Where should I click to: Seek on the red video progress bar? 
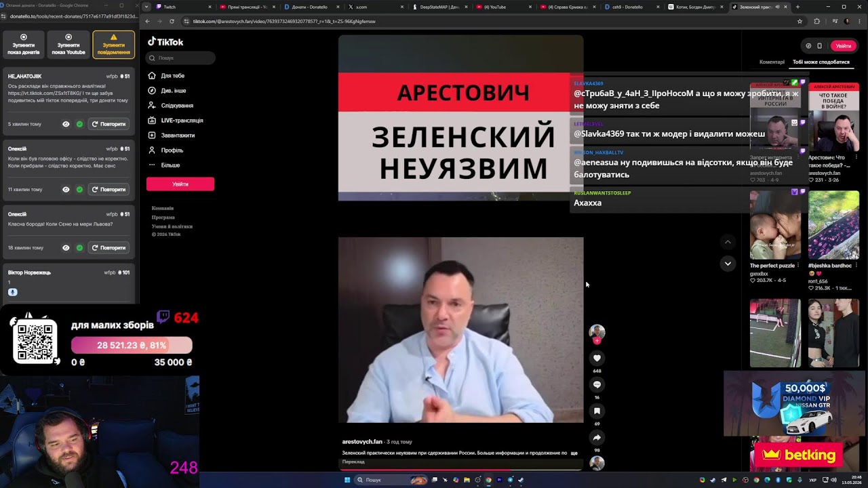pyautogui.click(x=461, y=469)
